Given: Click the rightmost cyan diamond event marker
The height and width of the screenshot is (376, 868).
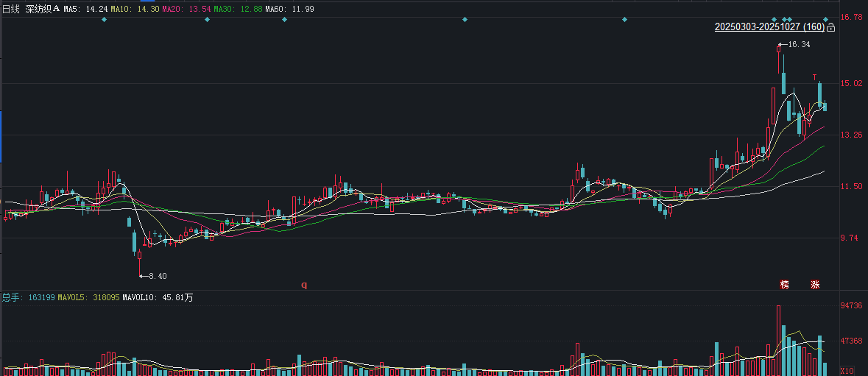Looking at the screenshot, I should click(826, 19).
